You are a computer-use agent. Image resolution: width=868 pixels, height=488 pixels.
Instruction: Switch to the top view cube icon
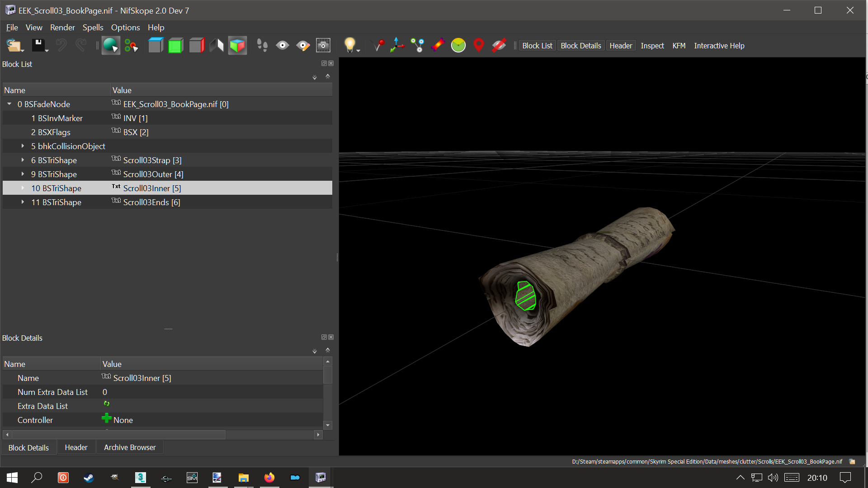[156, 45]
